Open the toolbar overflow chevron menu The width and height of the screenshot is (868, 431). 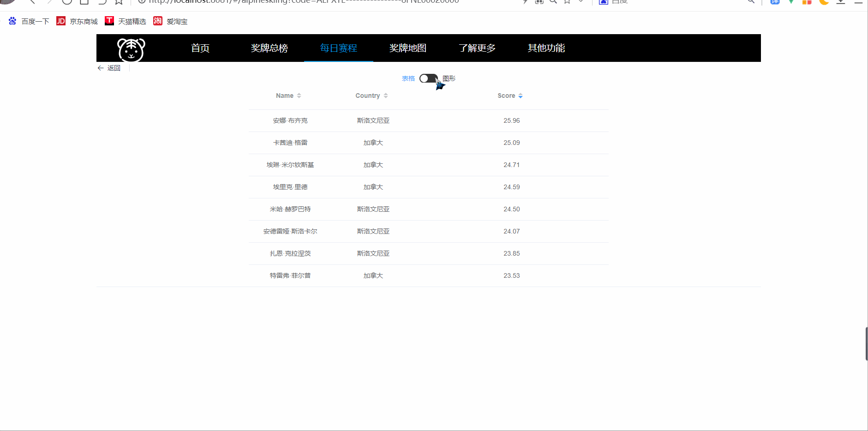point(581,2)
